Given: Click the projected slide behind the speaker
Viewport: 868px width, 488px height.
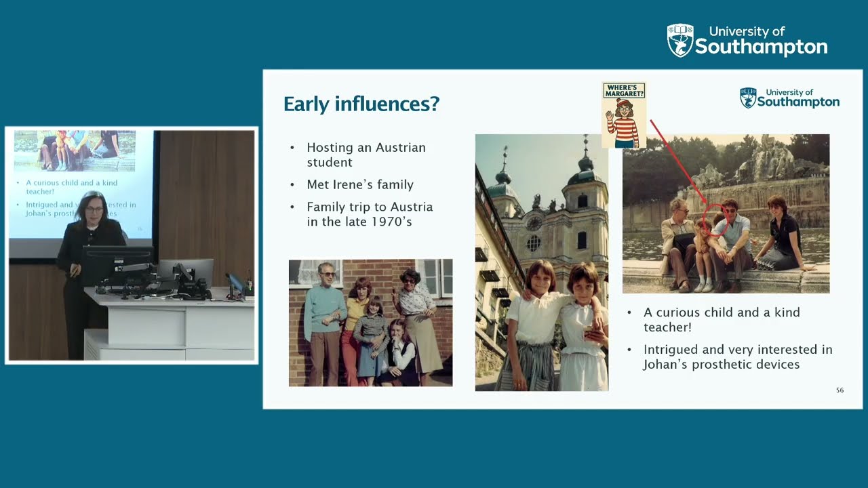Looking at the screenshot, I should click(x=80, y=183).
